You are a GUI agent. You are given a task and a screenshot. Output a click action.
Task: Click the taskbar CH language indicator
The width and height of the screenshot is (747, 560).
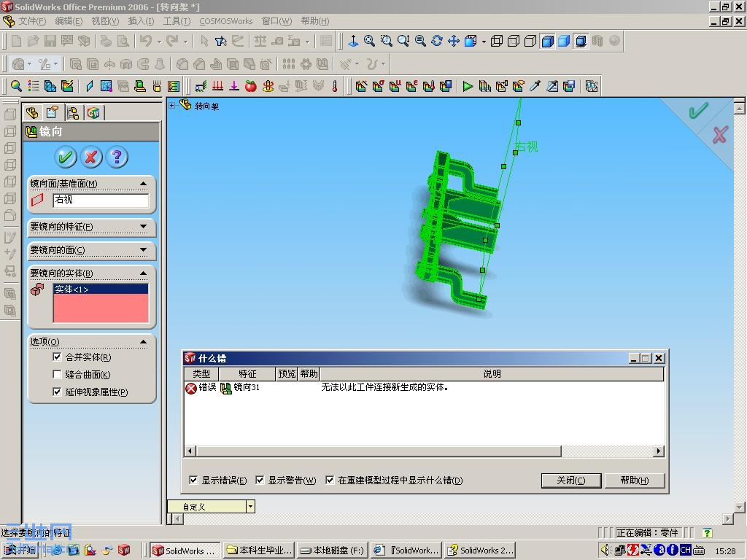pyautogui.click(x=686, y=550)
